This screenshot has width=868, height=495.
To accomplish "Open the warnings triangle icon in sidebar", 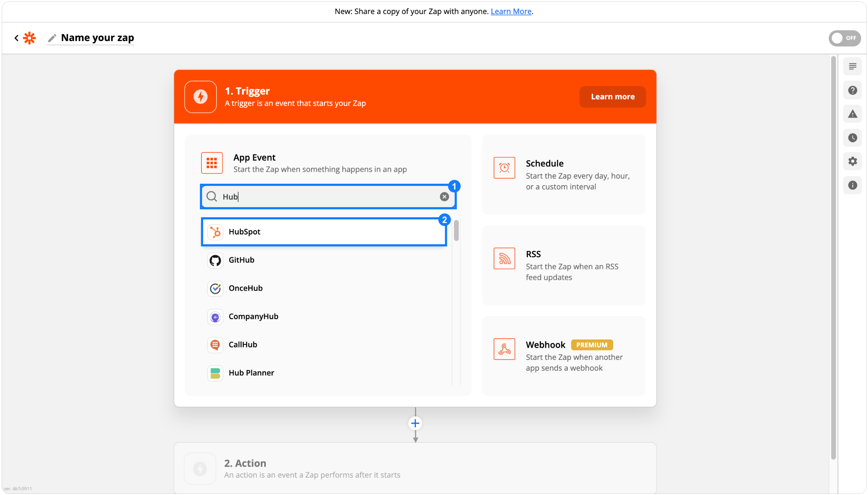I will pyautogui.click(x=852, y=114).
